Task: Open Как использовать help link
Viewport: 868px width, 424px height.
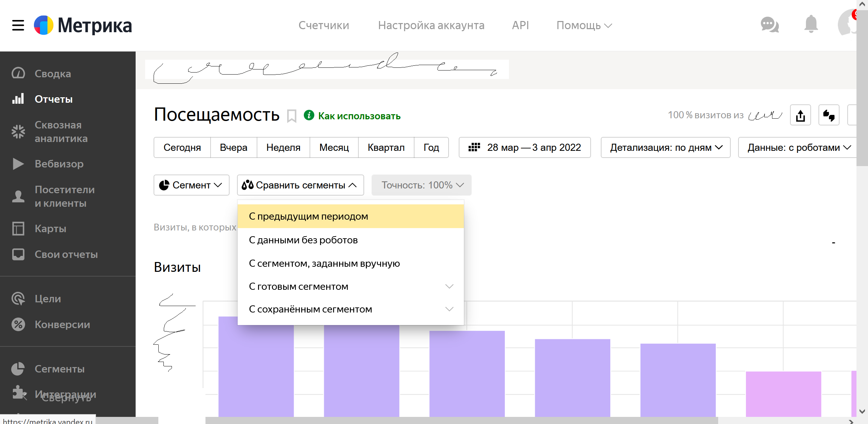Action: pos(359,116)
